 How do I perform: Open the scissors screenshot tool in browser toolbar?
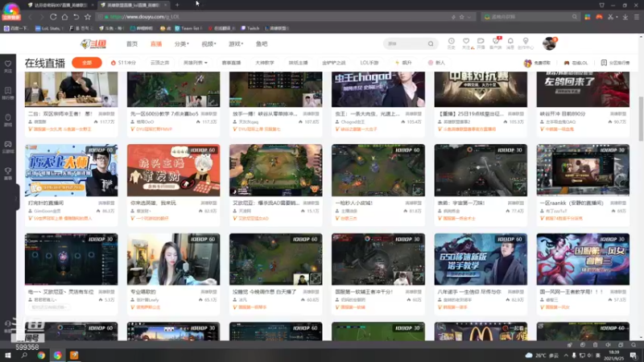[611, 17]
